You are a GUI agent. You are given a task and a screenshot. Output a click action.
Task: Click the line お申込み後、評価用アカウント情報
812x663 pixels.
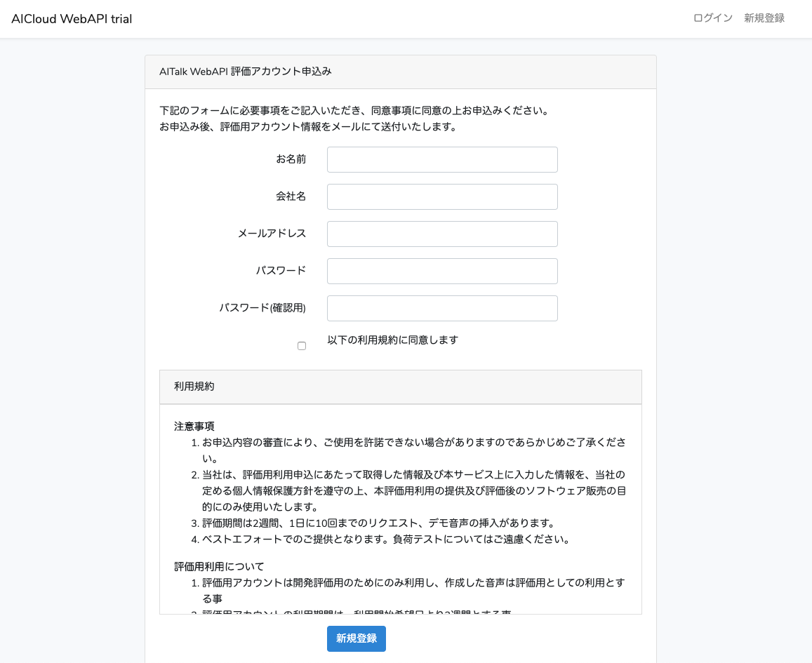tap(308, 127)
